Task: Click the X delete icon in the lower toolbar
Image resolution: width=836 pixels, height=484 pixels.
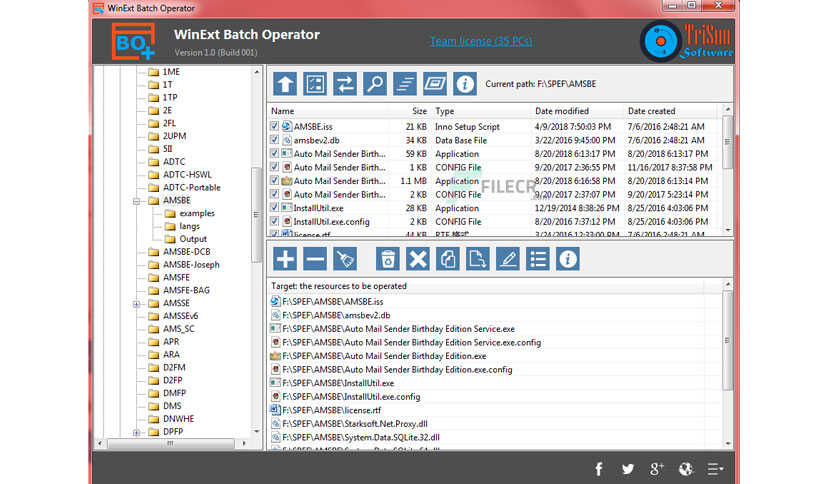Action: [417, 259]
